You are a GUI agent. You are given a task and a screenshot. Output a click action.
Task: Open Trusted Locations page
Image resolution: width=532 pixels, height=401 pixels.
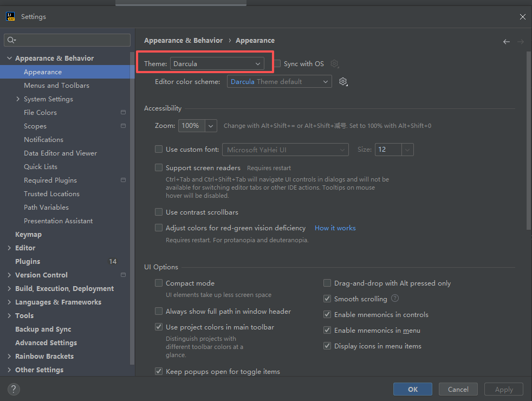51,193
